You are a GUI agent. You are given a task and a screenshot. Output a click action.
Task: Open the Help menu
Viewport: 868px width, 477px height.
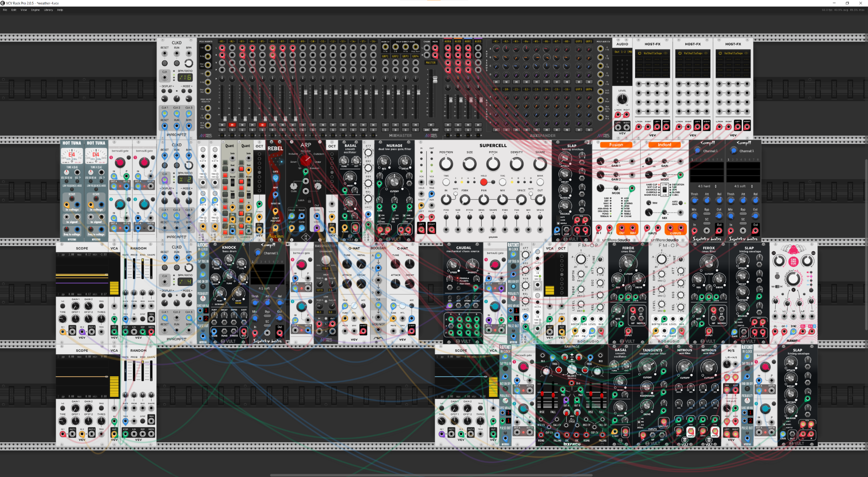(60, 10)
